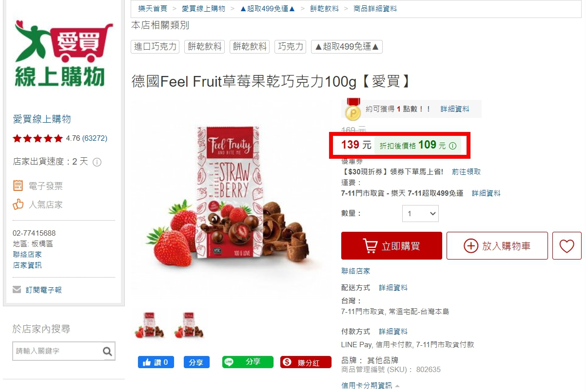Select the 進口巧克力 category tag
Screen dimensions: 586x392
click(156, 47)
